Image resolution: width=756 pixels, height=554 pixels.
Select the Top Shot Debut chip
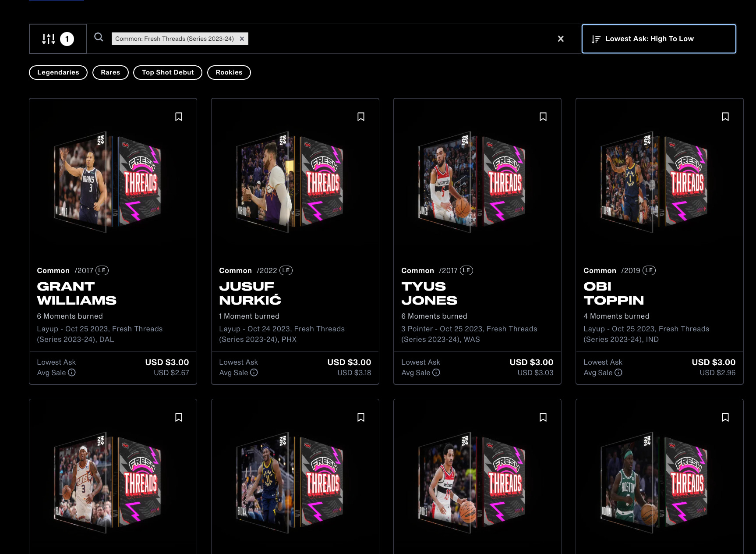point(168,72)
